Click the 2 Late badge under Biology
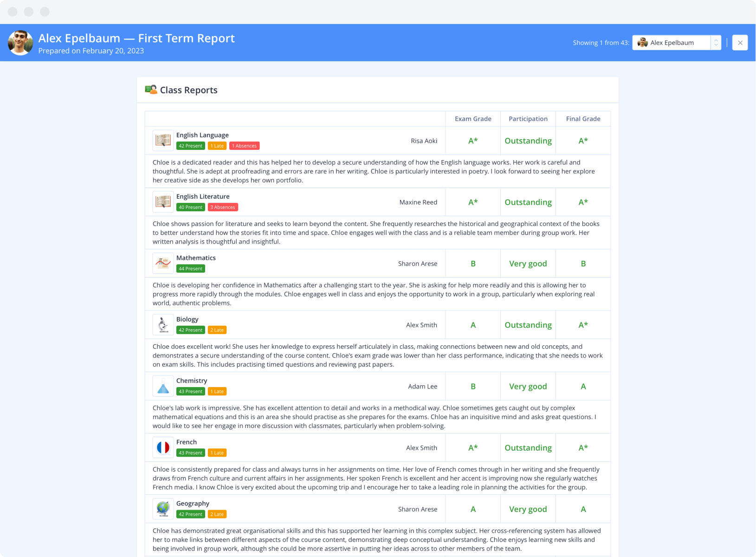Image resolution: width=756 pixels, height=557 pixels. pos(217,330)
